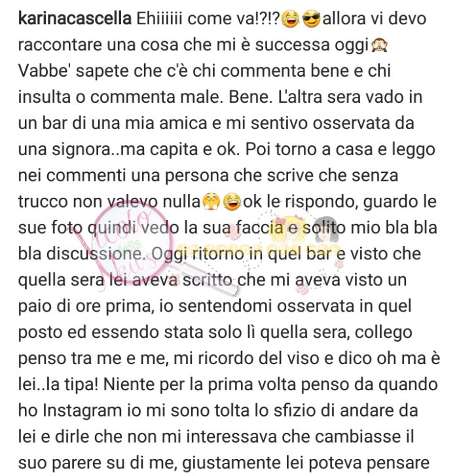Click the word 'Instagram' in the caption
Viewport: 459px width, 476px height.
[83, 411]
